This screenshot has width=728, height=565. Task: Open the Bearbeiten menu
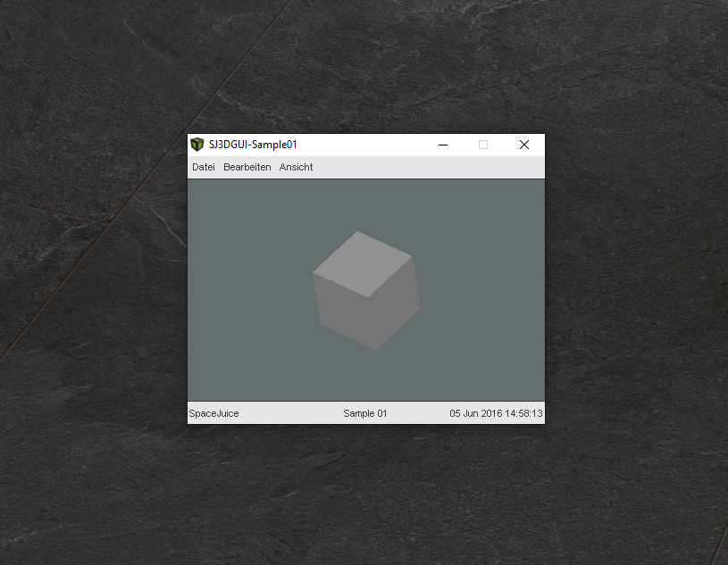tap(247, 167)
